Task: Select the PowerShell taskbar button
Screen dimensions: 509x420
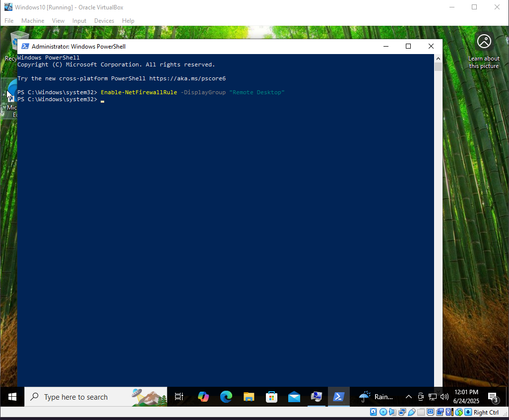Action: [338, 397]
